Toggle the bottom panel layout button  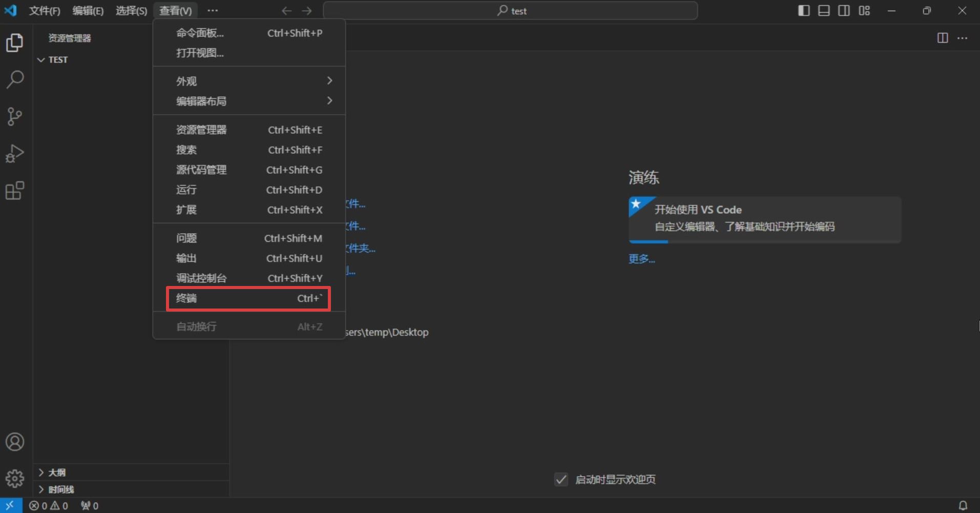[x=824, y=11]
